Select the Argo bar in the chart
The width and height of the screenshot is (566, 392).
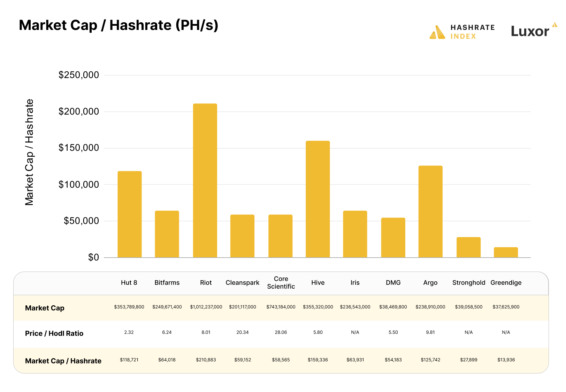(x=430, y=211)
